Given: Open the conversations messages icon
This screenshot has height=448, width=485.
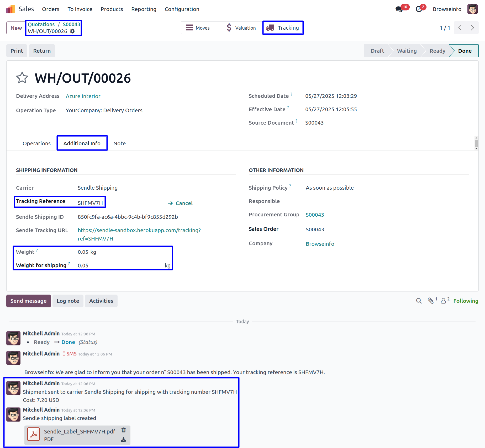Looking at the screenshot, I should 399,9.
